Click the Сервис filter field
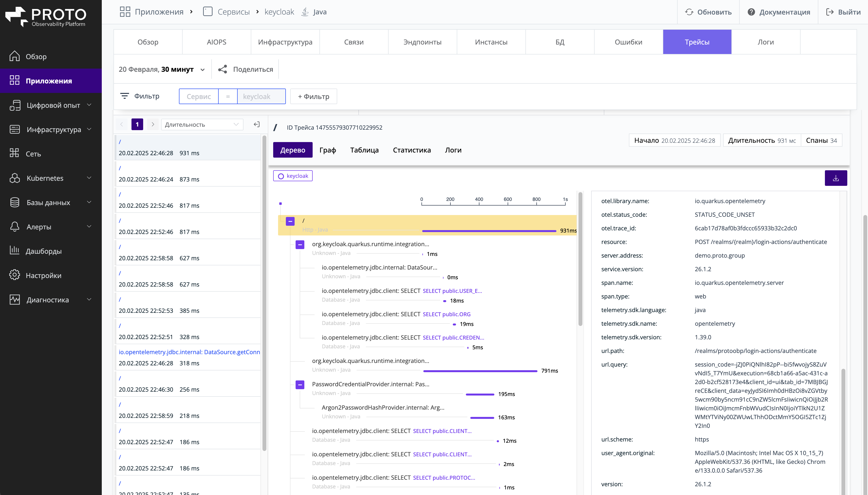Viewport: 868px width, 495px height. [199, 96]
